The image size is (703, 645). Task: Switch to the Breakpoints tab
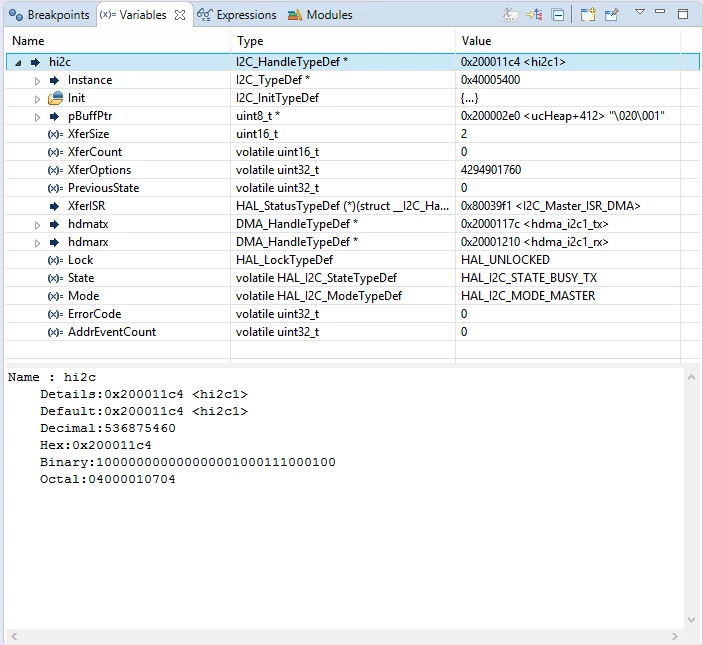(49, 15)
